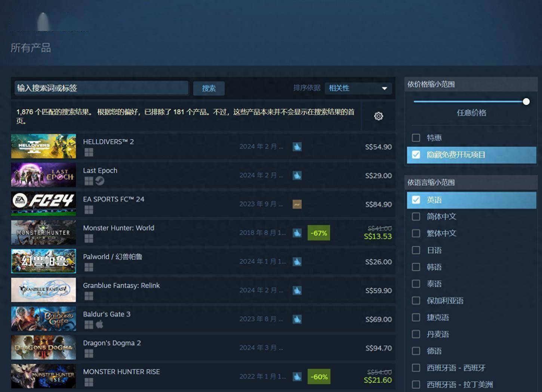The height and width of the screenshot is (392, 542).
Task: Click Windows icon under Palworld
Action: click(89, 267)
